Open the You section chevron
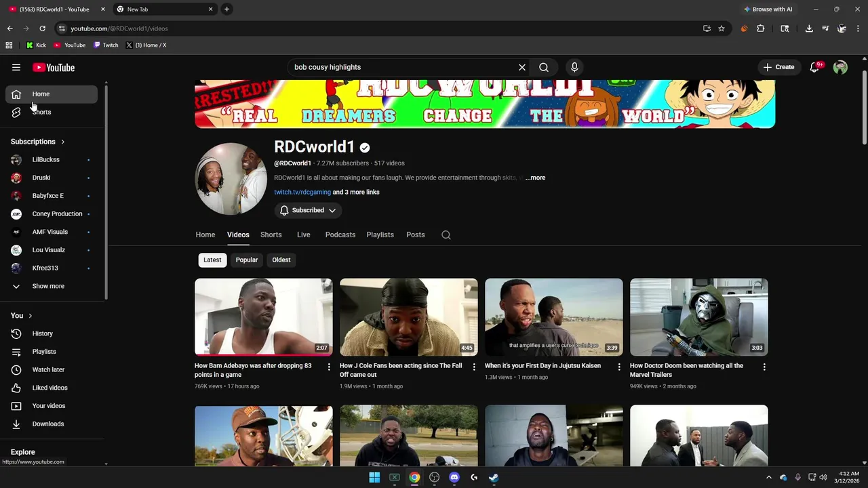Viewport: 868px width, 488px height. 30,316
